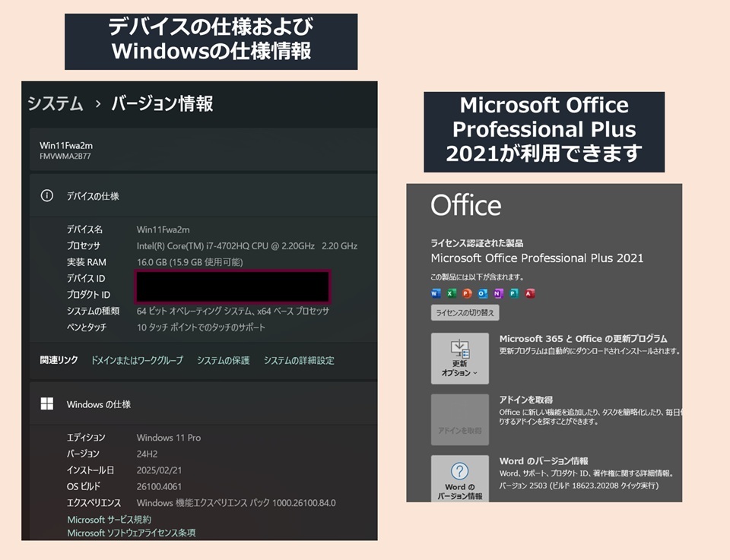Screen dimensions: 730x560
Task: Collapse the デバイスの仕様 section header
Action: point(204,195)
